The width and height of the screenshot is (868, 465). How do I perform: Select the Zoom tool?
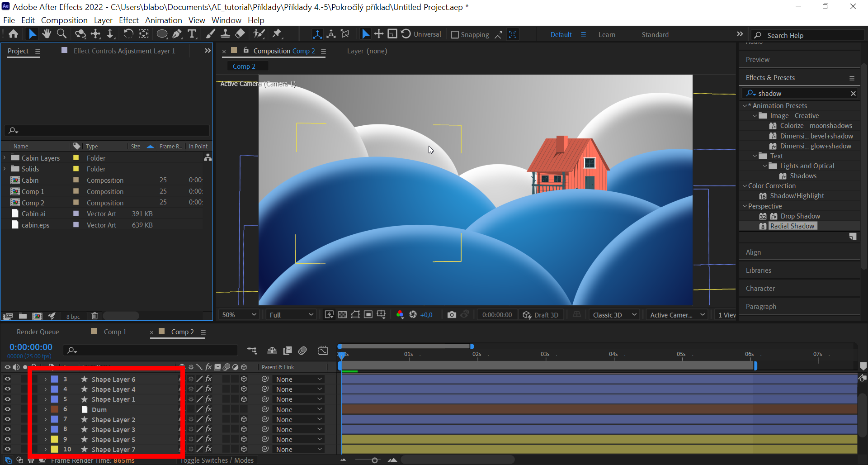click(61, 33)
